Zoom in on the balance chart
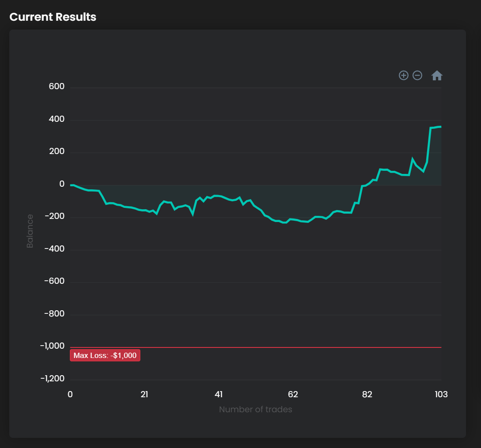Viewport: 481px width, 448px height. 403,75
